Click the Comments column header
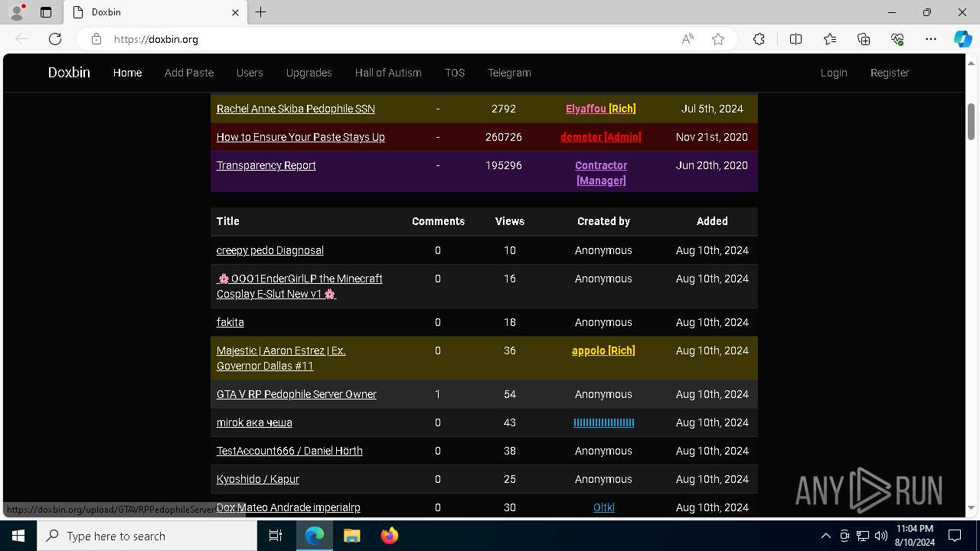 pyautogui.click(x=438, y=221)
